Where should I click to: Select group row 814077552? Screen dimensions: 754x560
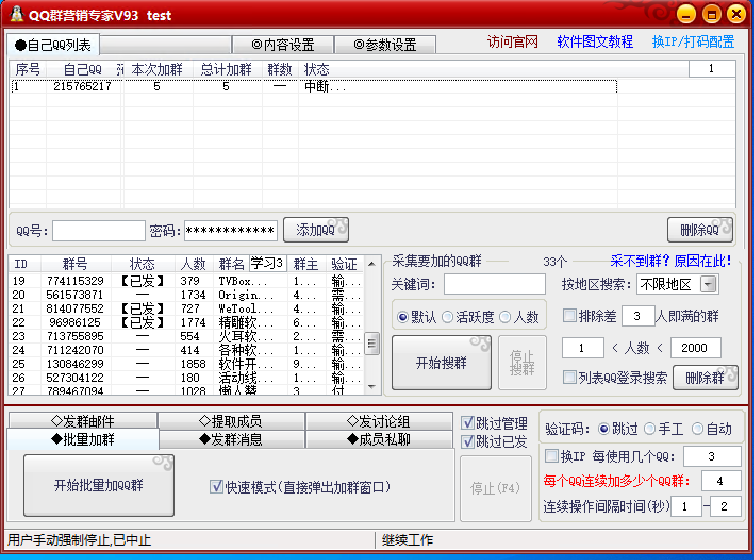[186, 308]
